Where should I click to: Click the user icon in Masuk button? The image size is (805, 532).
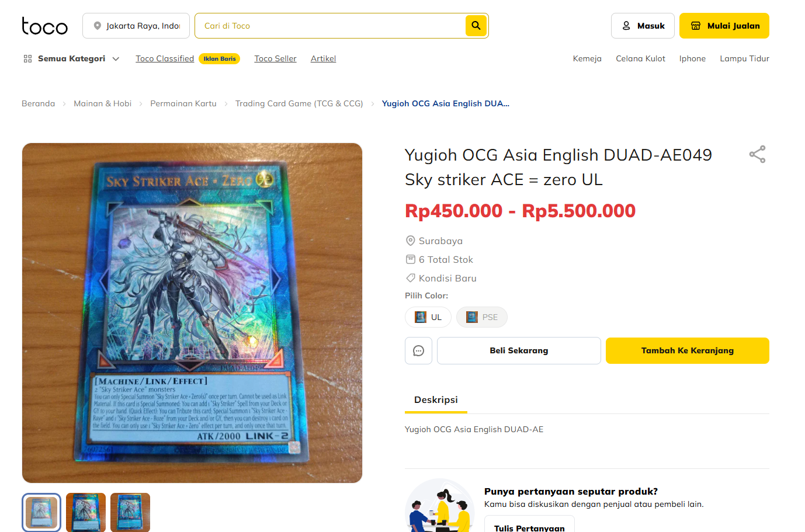(x=626, y=26)
